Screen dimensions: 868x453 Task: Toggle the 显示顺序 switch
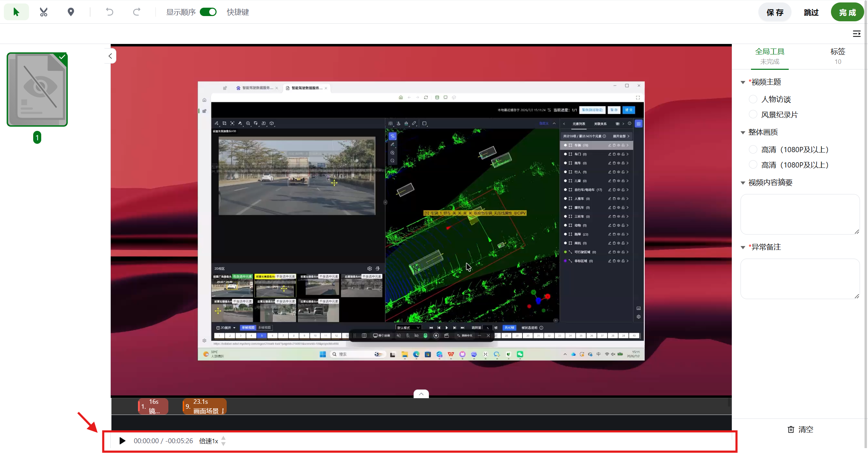click(x=208, y=12)
